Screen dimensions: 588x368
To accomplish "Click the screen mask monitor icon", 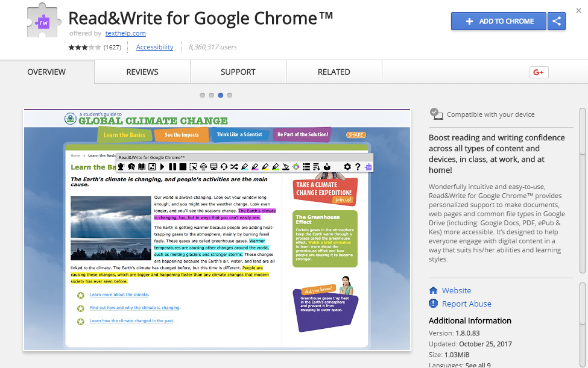I will coord(213,167).
